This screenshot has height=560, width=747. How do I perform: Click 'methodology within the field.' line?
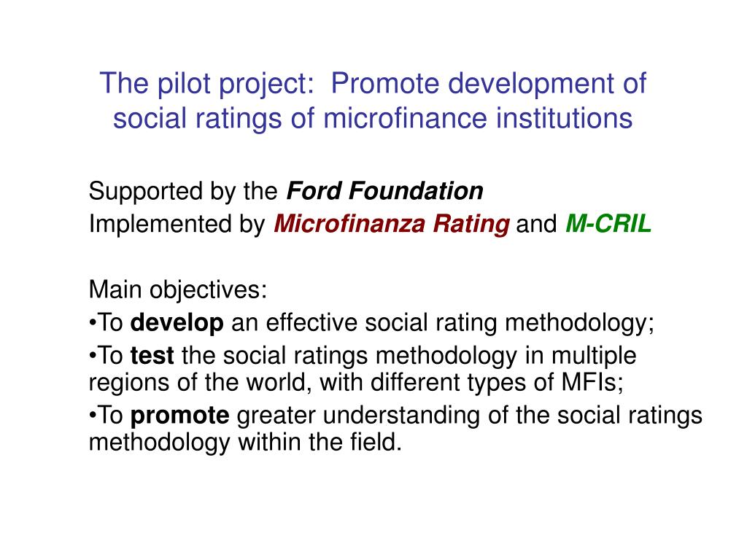245,443
